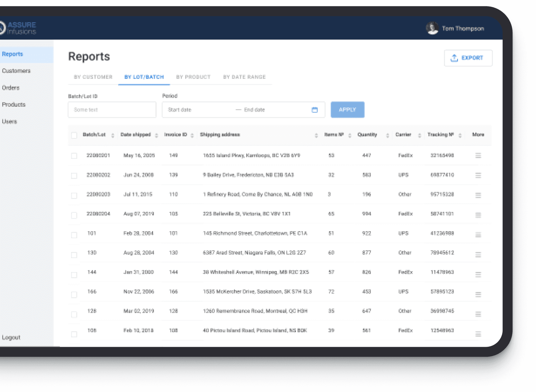Sort by Carrier column arrows
536x392 pixels.
point(419,135)
